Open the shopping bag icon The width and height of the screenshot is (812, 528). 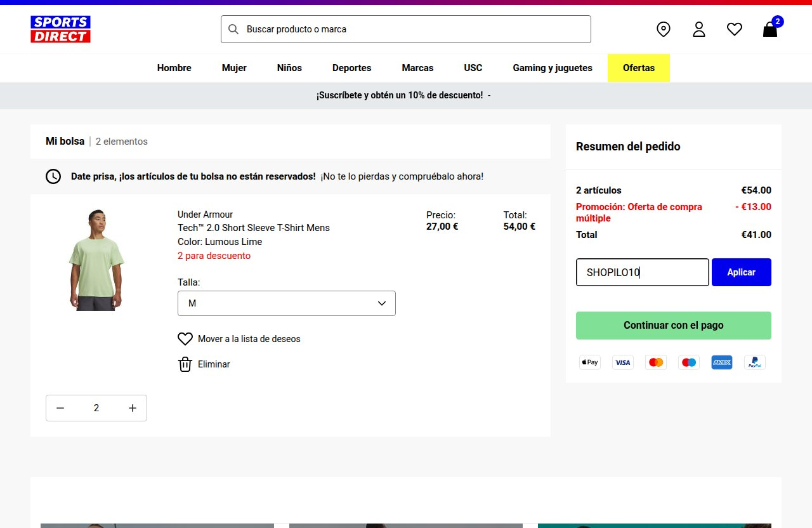[x=770, y=29]
